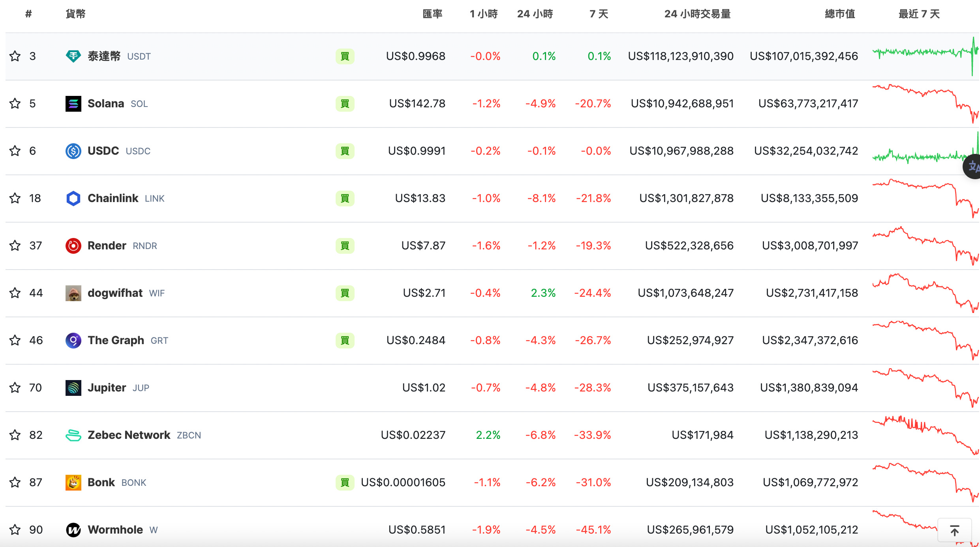Click the Chainlink hexagon logo
This screenshot has width=980, height=547.
click(73, 199)
